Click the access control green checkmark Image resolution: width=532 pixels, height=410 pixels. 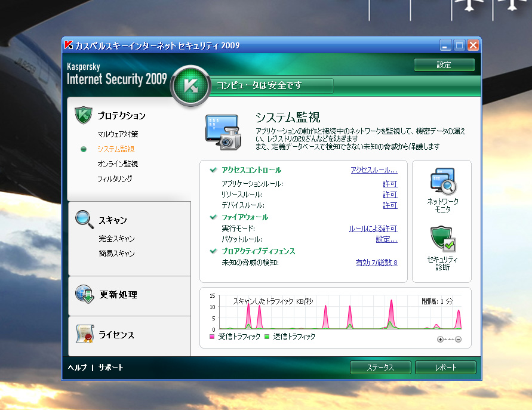click(x=213, y=170)
